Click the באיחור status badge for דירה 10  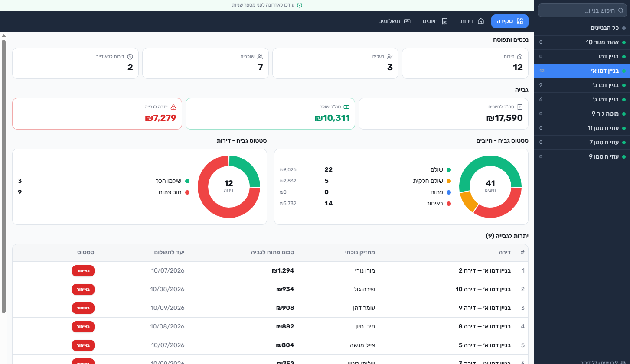83,289
